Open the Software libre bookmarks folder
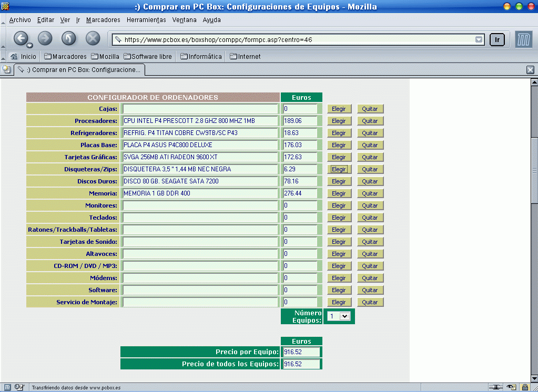The image size is (538, 392). 148,57
